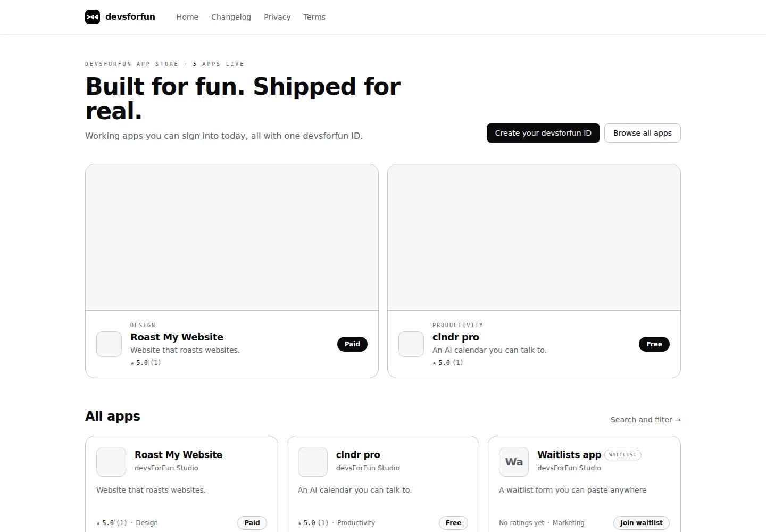766x532 pixels.
Task: Open Roast My Website featured preview image
Action: click(232, 237)
